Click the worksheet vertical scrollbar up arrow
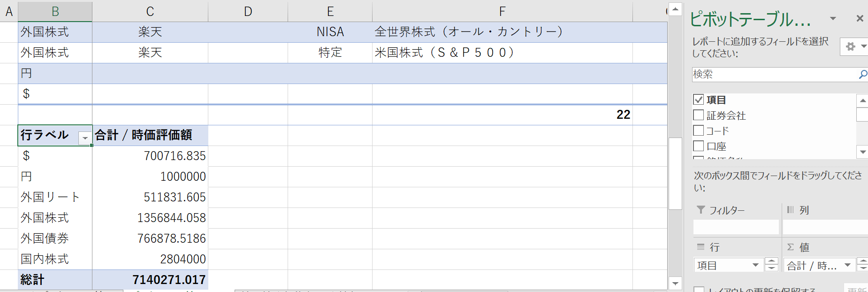The height and width of the screenshot is (292, 868). 675,9
